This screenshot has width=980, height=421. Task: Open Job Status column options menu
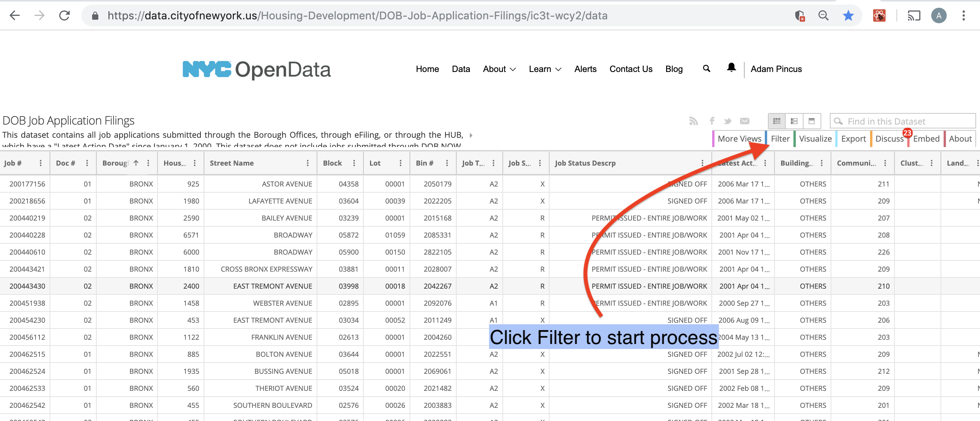[x=540, y=163]
